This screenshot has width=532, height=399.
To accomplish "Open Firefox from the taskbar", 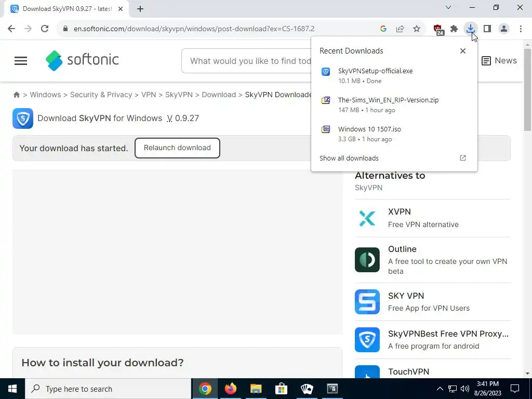I will tap(231, 389).
